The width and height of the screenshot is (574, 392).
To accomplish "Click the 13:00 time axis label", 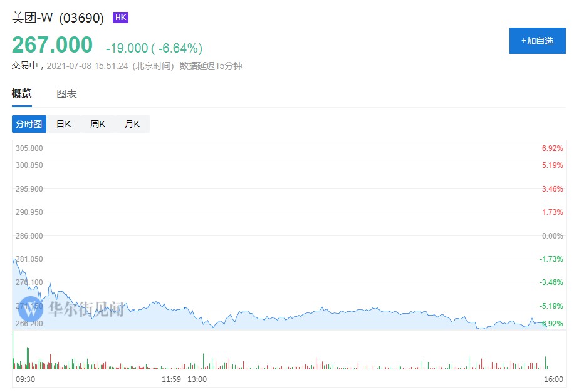I will click(x=197, y=379).
